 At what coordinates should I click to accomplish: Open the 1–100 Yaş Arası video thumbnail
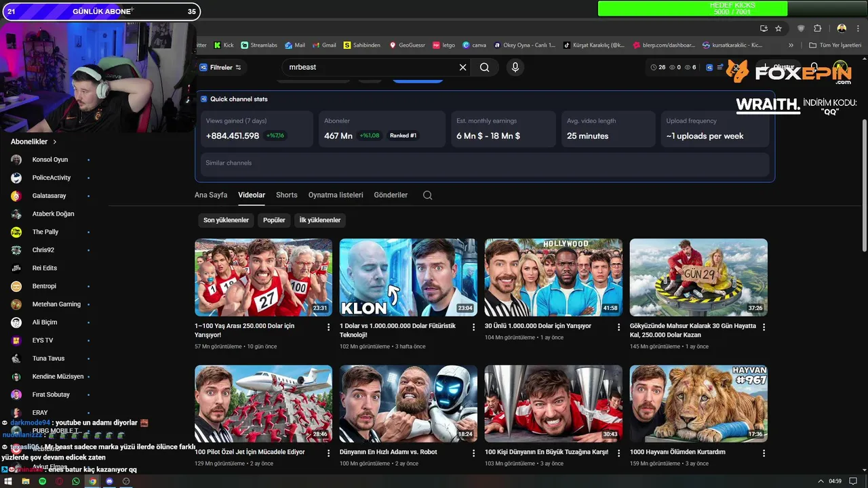coord(263,277)
